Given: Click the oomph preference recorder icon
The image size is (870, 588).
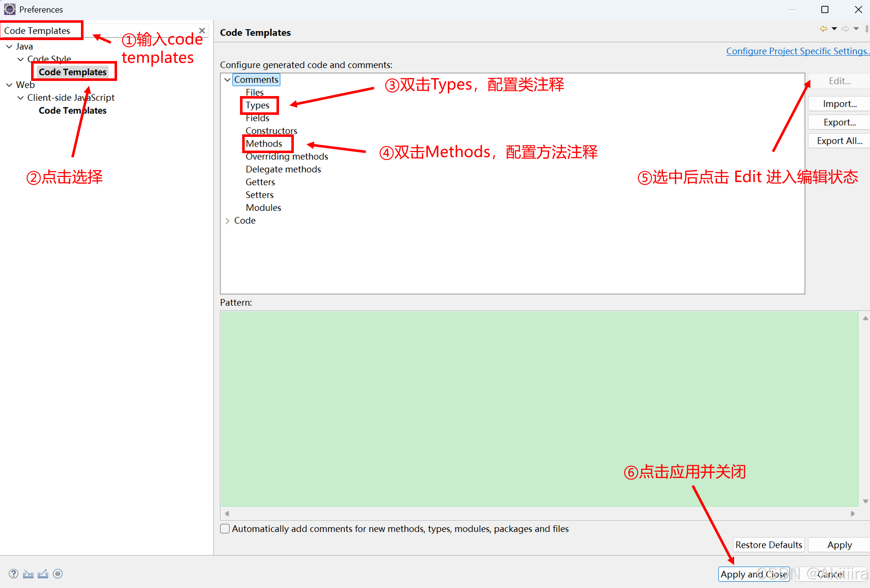Looking at the screenshot, I should click(x=58, y=574).
